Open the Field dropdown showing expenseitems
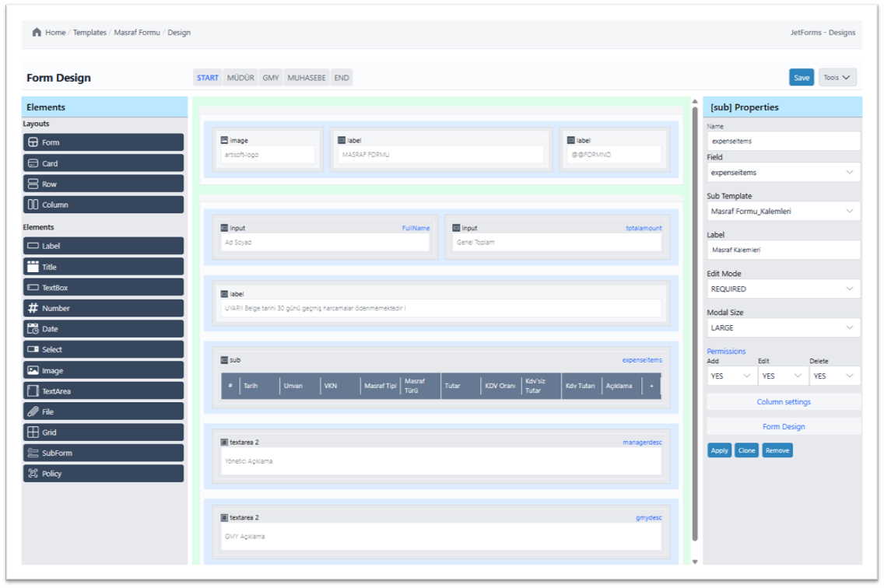884x588 pixels. [x=783, y=173]
